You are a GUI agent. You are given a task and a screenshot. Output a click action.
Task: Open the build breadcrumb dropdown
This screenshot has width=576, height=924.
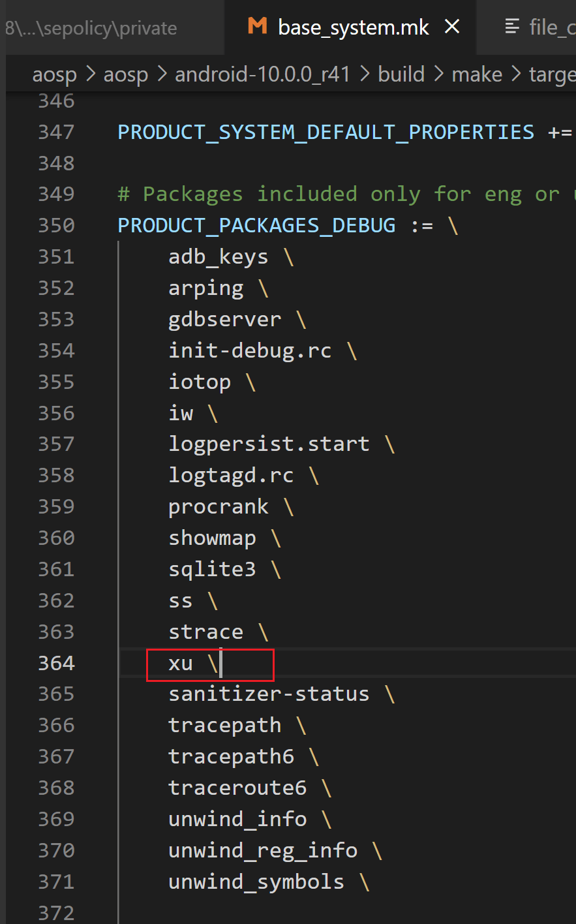[401, 74]
